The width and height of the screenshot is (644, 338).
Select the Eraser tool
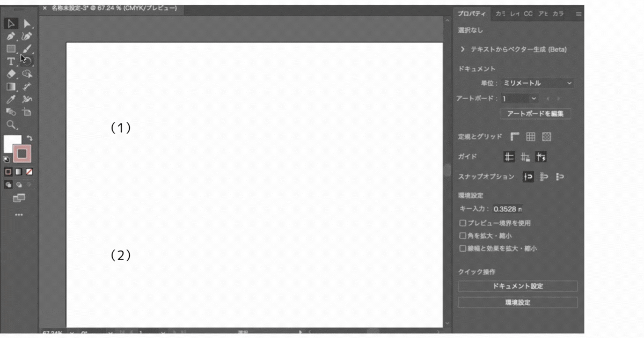11,74
